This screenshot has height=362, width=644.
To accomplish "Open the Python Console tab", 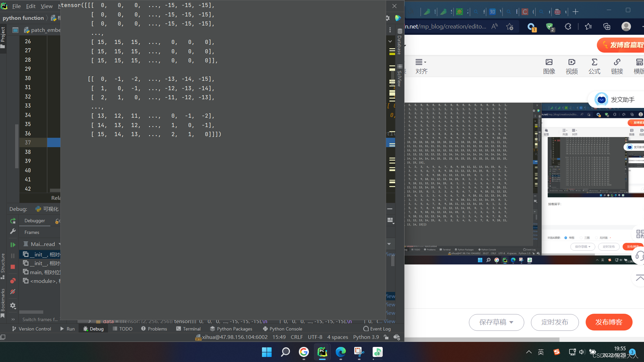I will pos(282,329).
